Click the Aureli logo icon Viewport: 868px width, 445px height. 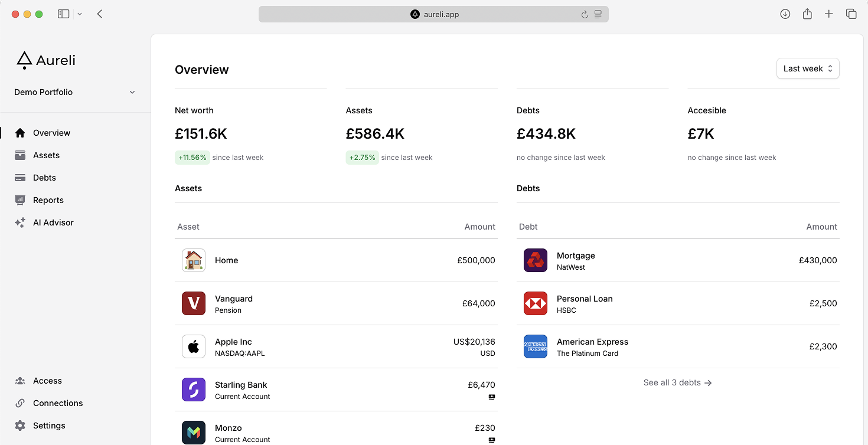pos(24,60)
